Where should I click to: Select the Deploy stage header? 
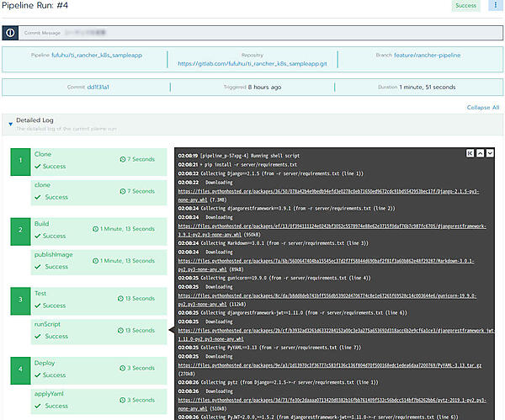click(45, 363)
